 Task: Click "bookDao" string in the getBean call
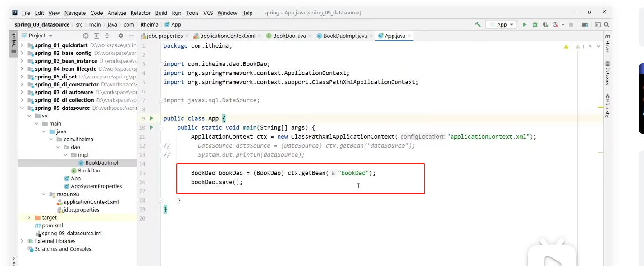coord(353,173)
